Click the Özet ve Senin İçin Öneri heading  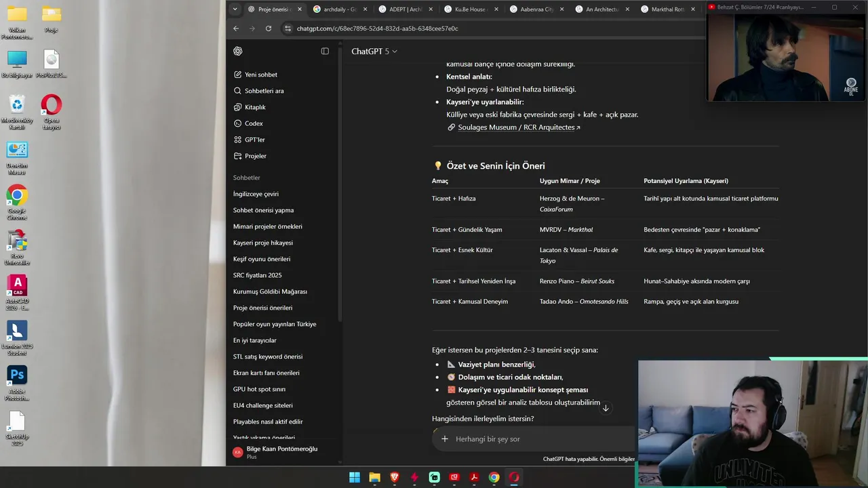(496, 166)
